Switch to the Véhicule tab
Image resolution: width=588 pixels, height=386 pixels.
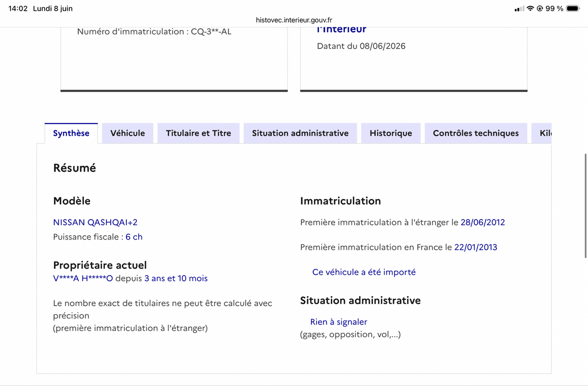click(x=127, y=133)
